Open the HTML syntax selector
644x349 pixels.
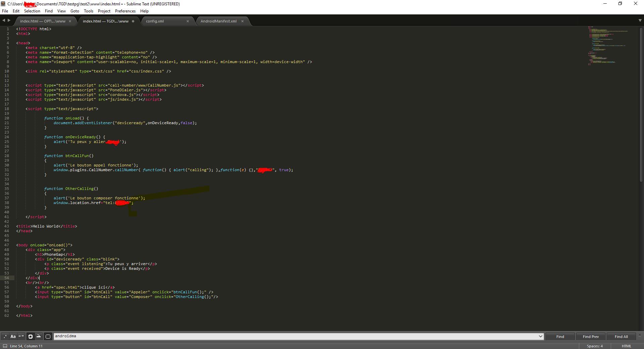(x=626, y=346)
